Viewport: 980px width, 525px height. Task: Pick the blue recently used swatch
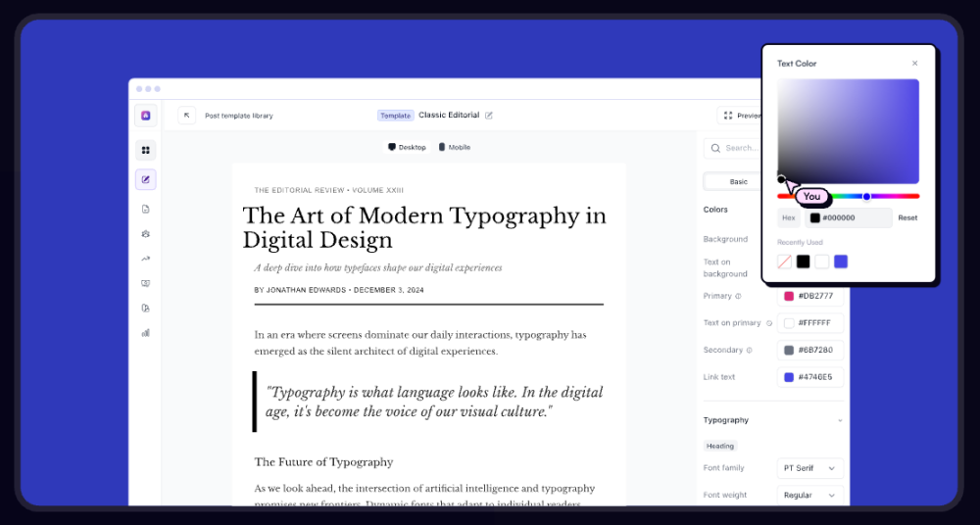coord(841,262)
